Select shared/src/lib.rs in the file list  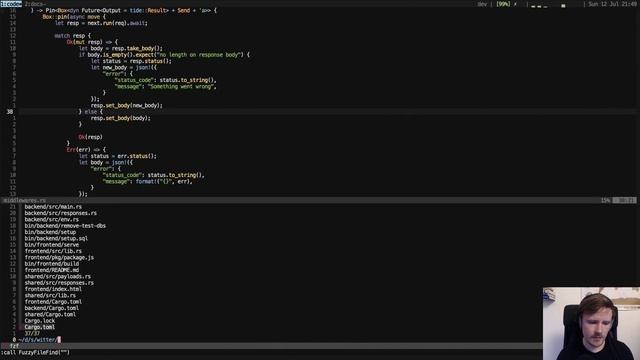(x=50, y=296)
